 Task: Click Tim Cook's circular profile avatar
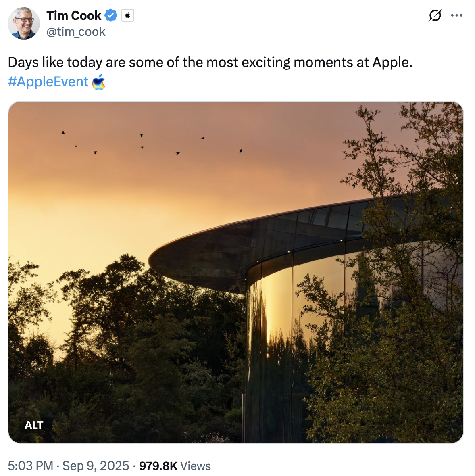pyautogui.click(x=24, y=23)
